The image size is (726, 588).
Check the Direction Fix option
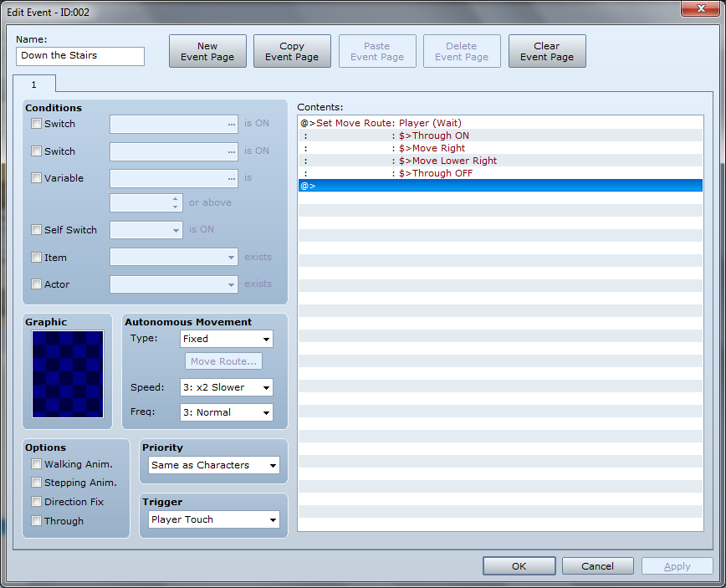pos(36,502)
